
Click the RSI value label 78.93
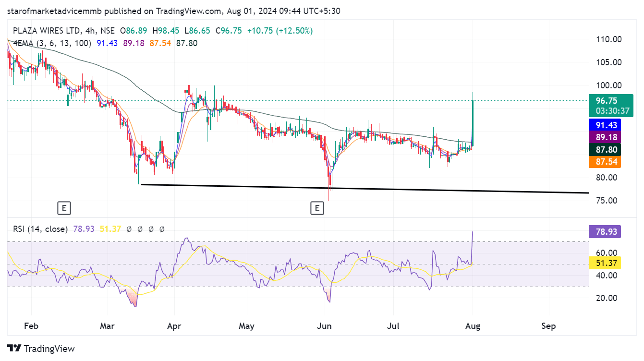pos(605,232)
